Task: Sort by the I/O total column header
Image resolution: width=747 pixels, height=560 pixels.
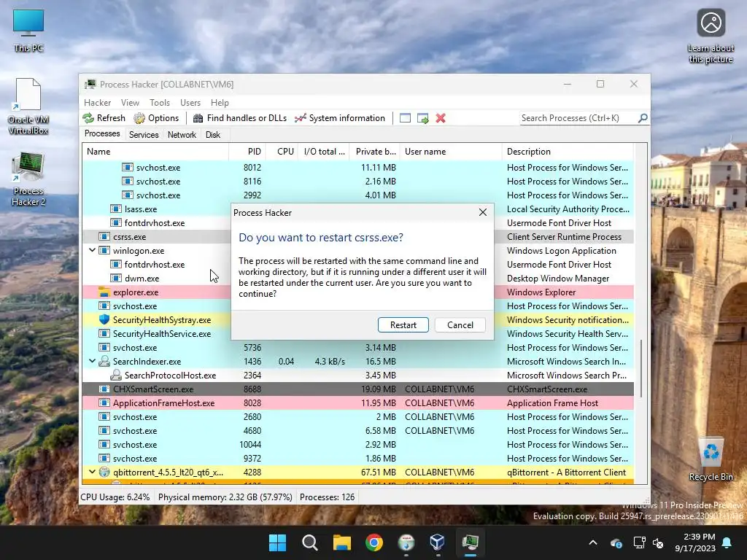Action: pos(324,152)
